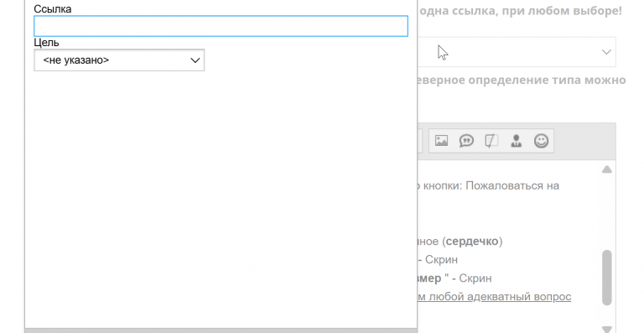
Task: Open the Цель target dropdown
Action: click(x=119, y=60)
